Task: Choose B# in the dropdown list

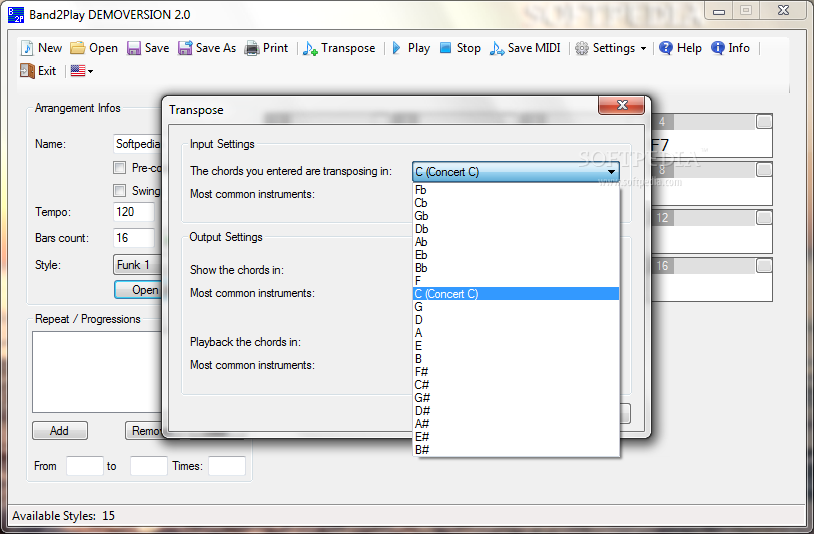Action: pyautogui.click(x=516, y=449)
